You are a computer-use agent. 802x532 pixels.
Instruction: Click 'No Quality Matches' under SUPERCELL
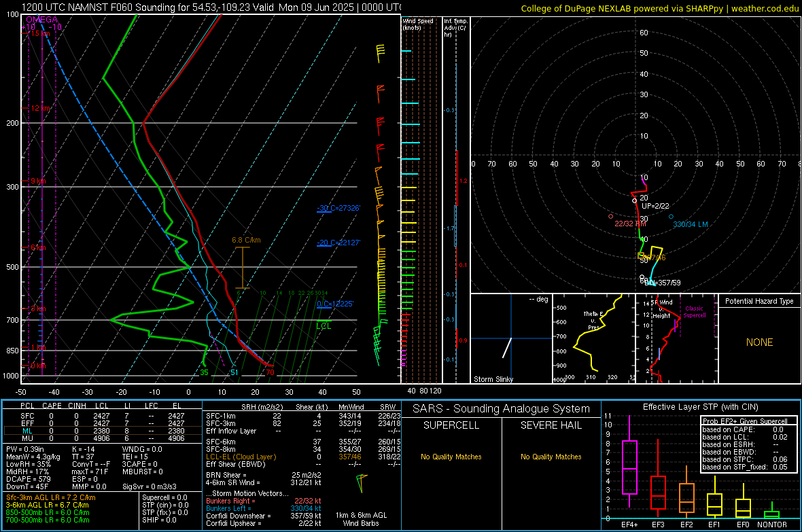pyautogui.click(x=451, y=457)
